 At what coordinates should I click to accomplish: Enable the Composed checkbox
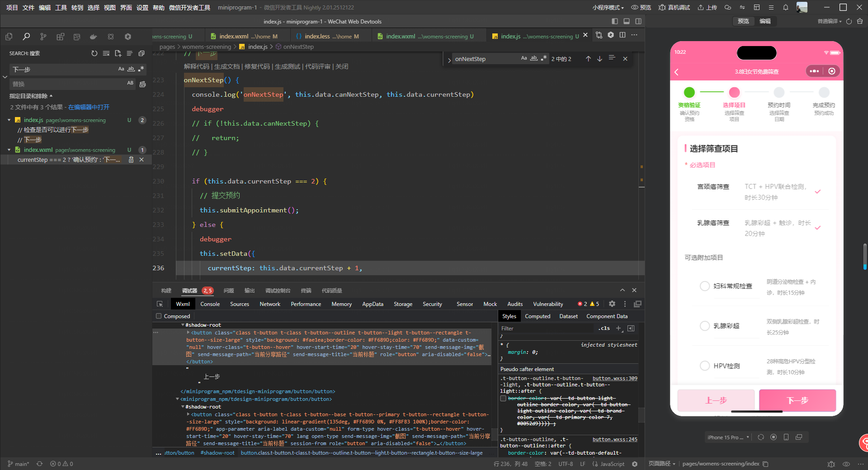pos(159,316)
